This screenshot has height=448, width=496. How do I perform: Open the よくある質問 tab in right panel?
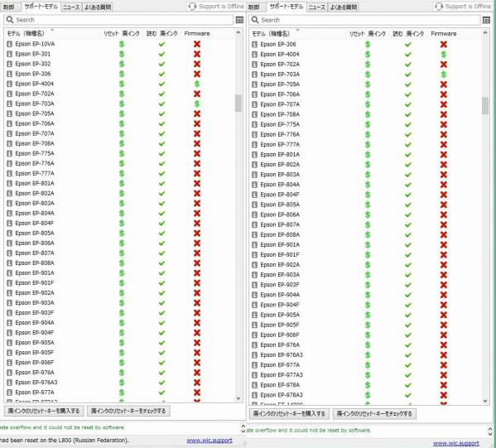pyautogui.click(x=343, y=7)
